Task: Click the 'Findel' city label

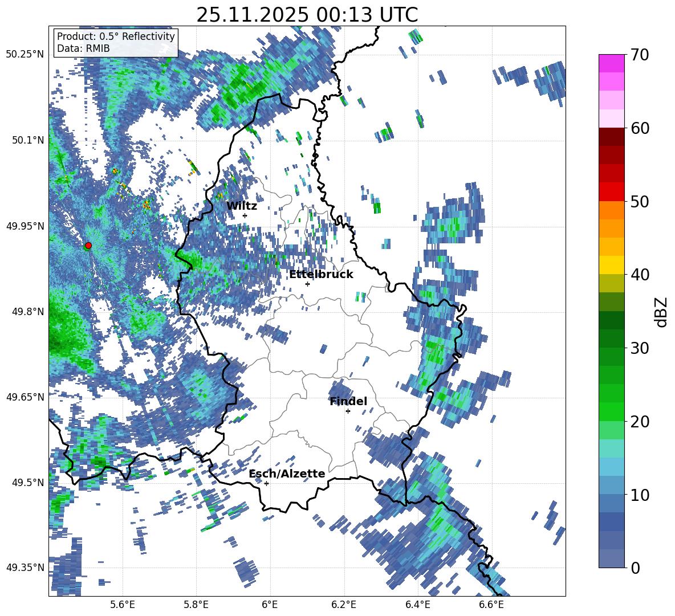Action: click(x=348, y=402)
